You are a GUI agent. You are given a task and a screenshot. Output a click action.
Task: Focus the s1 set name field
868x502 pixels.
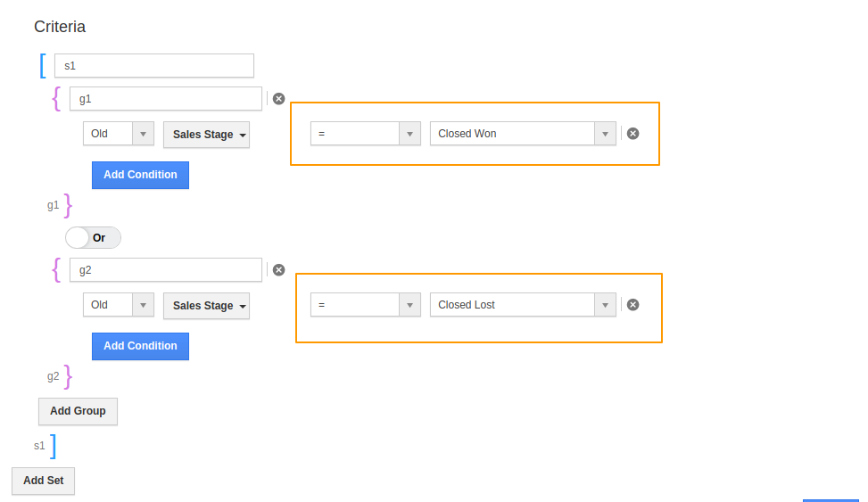point(154,65)
